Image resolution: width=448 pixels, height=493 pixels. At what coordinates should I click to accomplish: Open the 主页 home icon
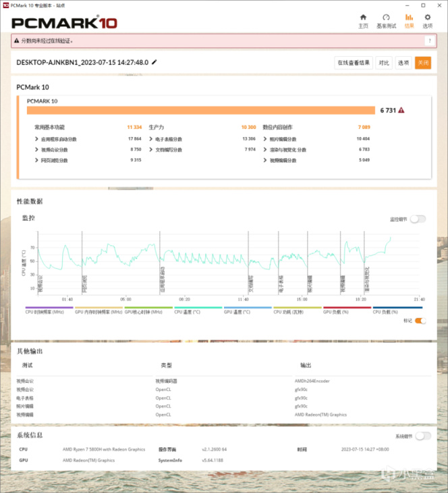click(363, 18)
